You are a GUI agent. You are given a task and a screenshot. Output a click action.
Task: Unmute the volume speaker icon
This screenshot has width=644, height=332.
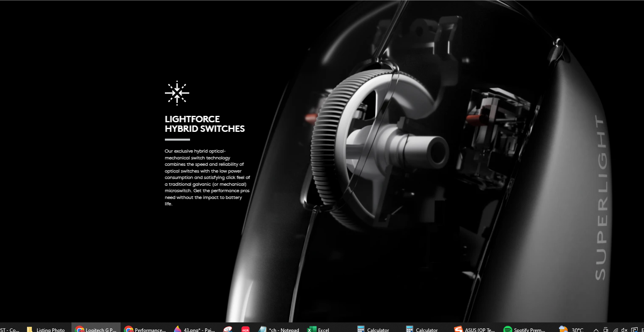click(x=624, y=330)
